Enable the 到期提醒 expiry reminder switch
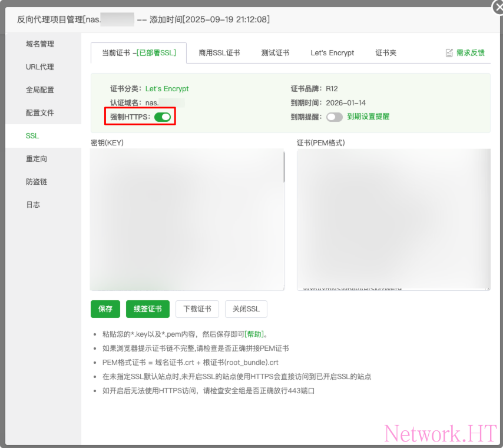 334,117
